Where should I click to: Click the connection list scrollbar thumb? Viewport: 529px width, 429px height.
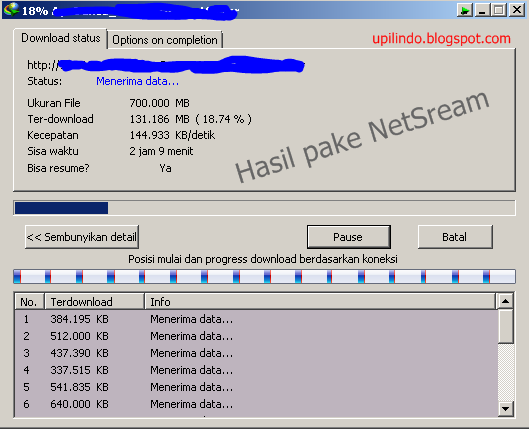coord(505,326)
